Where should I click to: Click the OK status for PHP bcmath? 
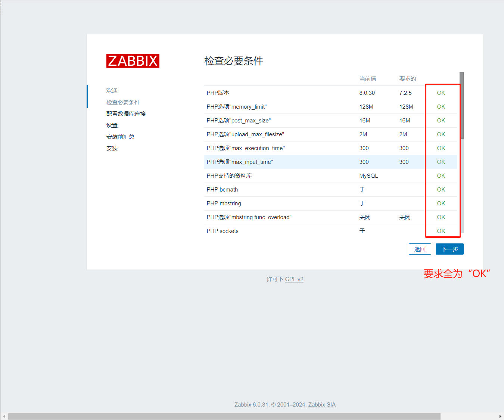pyautogui.click(x=441, y=190)
